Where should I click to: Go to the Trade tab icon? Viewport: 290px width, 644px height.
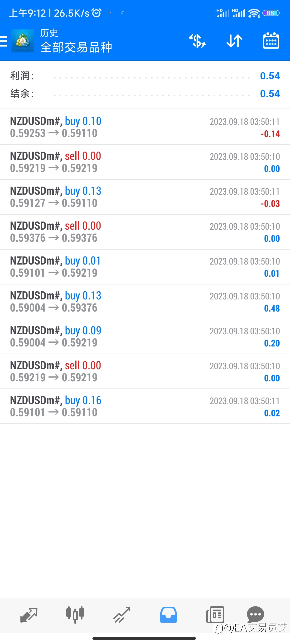click(122, 615)
